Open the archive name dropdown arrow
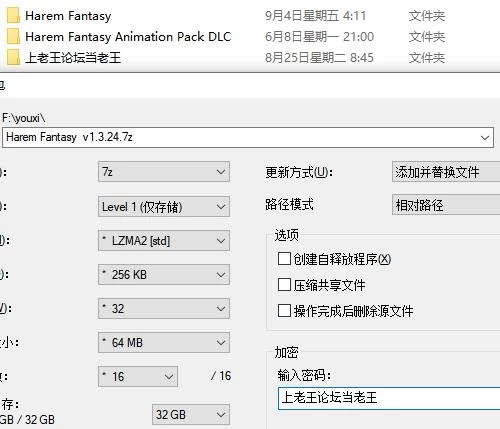Viewport: 500px width, 429px height. pos(485,137)
